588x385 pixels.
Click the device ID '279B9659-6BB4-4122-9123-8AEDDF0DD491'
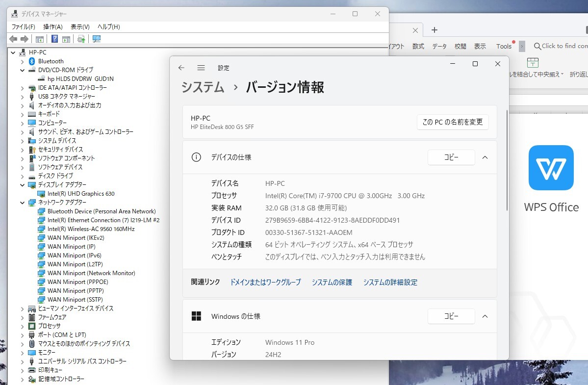coord(332,220)
